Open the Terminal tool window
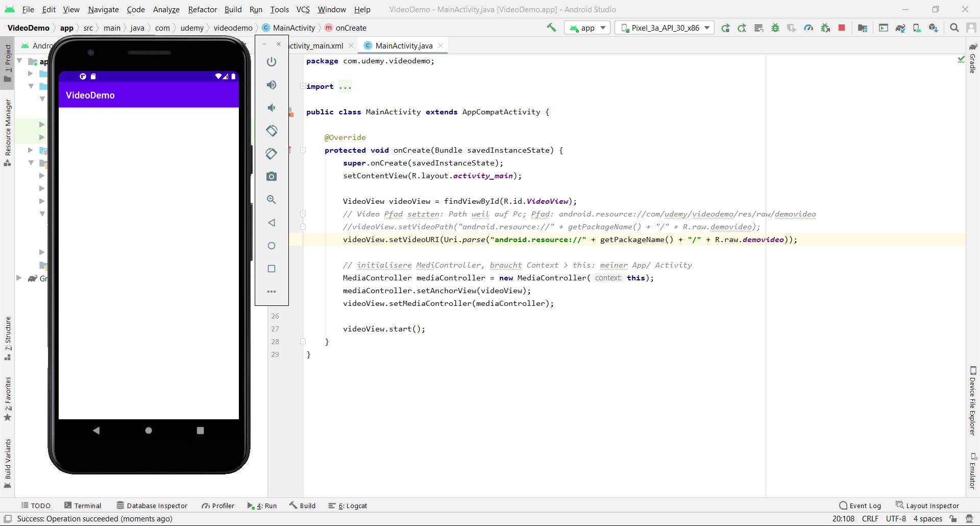The height and width of the screenshot is (526, 980). (x=83, y=506)
